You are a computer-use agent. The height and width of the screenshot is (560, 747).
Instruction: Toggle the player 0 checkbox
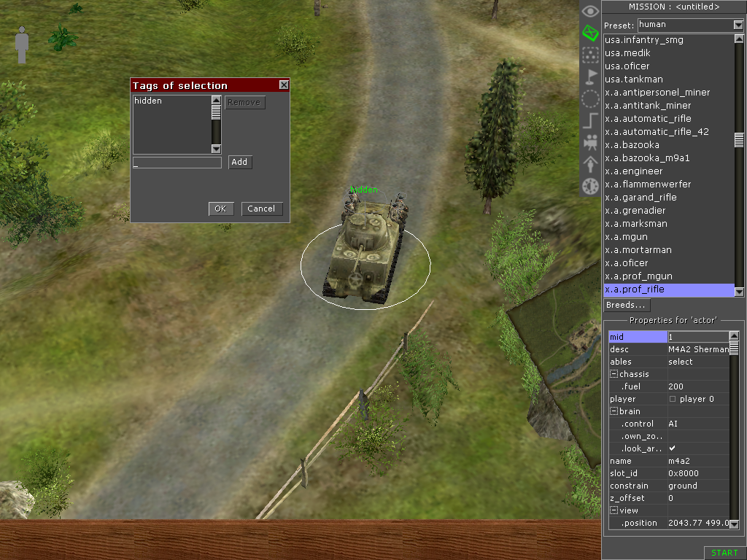(673, 399)
